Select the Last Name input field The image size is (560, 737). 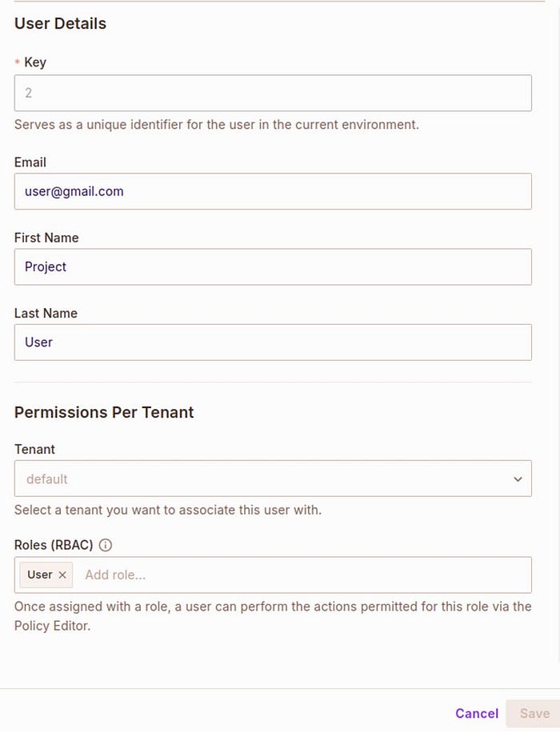click(x=273, y=342)
